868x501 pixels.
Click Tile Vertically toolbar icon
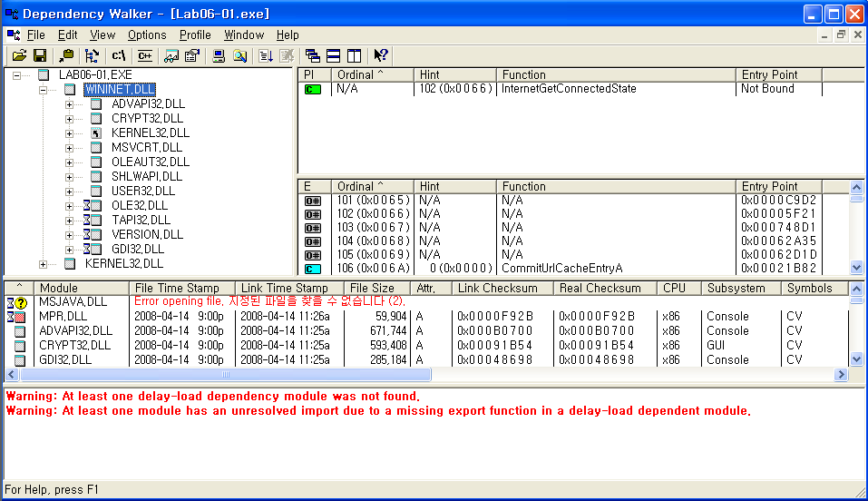point(355,55)
